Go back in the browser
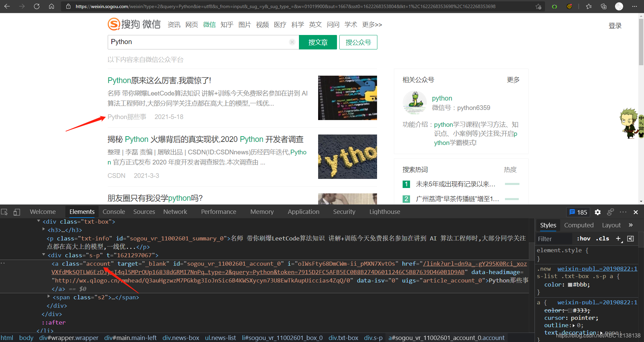Viewport: 644px width, 342px height. [7, 6]
